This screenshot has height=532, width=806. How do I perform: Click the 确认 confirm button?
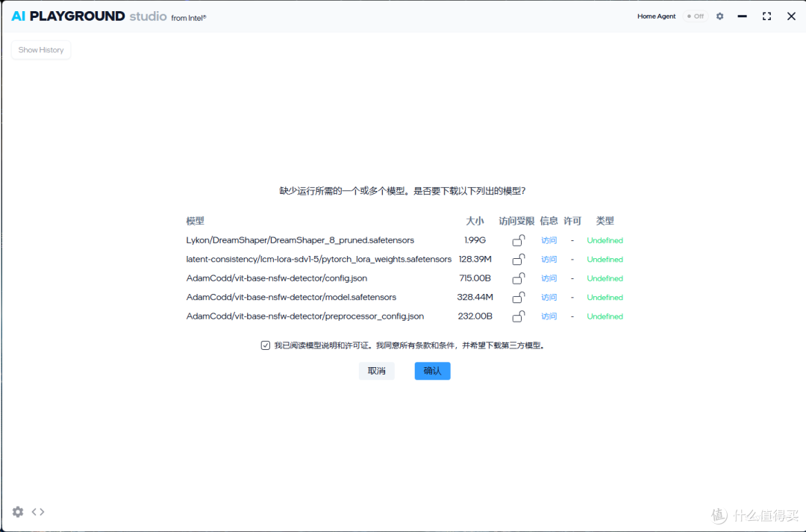432,371
